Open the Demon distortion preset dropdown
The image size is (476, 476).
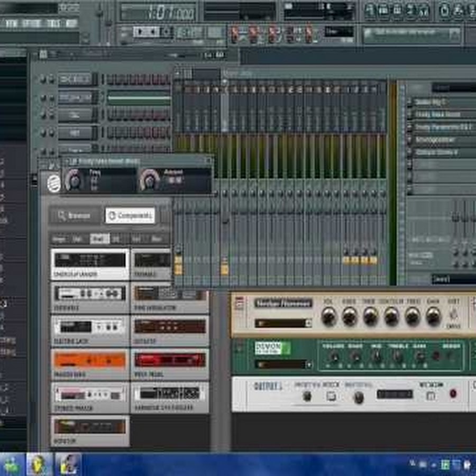pos(283,364)
